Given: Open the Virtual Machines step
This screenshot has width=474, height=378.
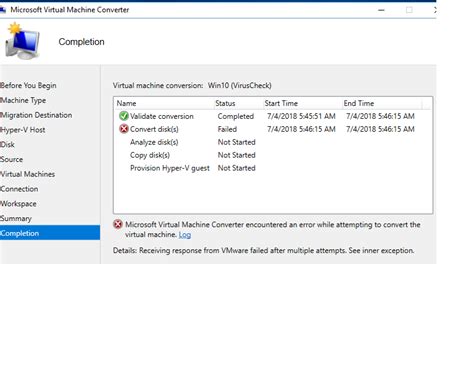Looking at the screenshot, I should 27,174.
